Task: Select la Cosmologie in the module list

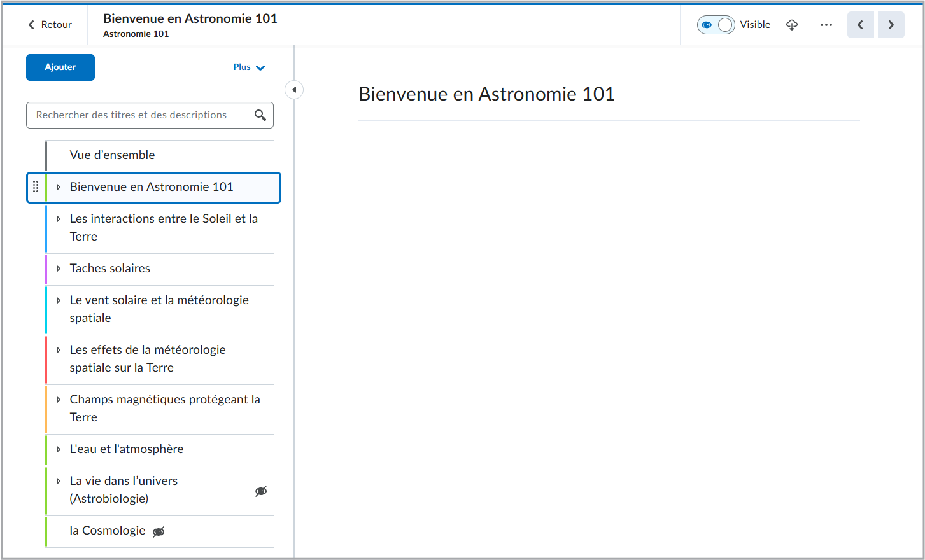Action: [108, 531]
